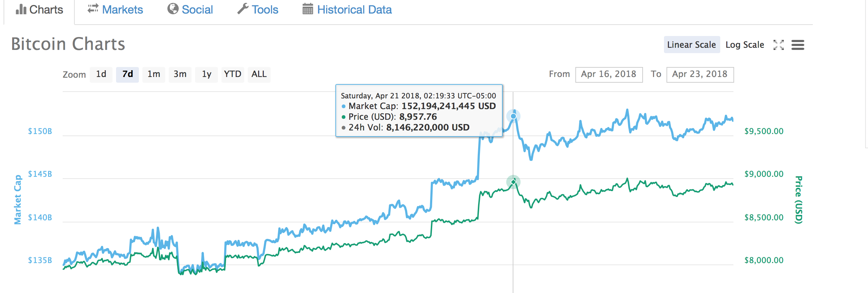This screenshot has width=868, height=293.
Task: Click the Market Cap axis title
Action: pos(17,200)
